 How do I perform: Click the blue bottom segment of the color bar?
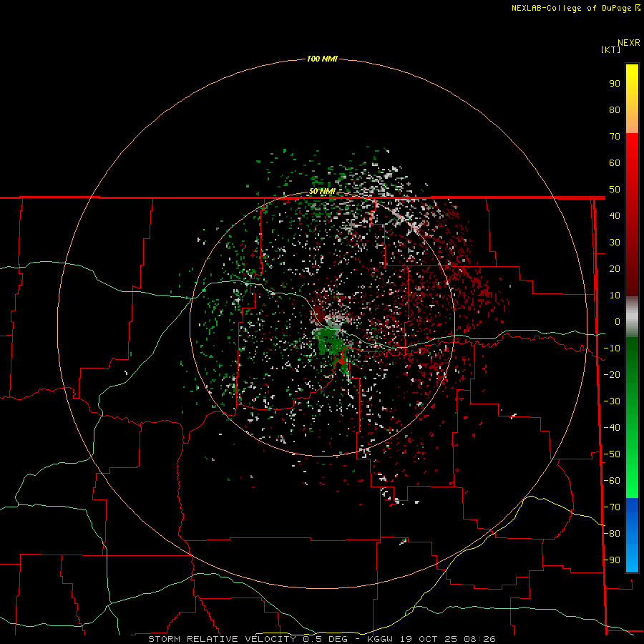click(x=632, y=535)
